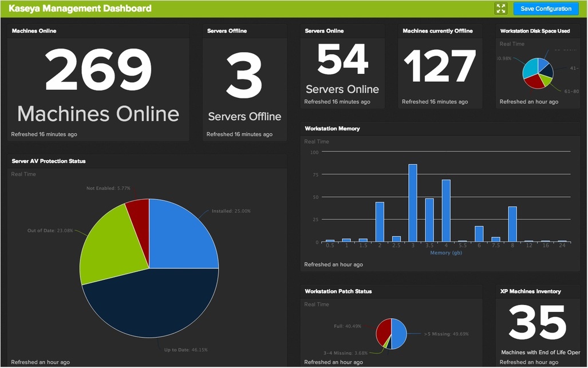Image resolution: width=588 pixels, height=368 pixels.
Task: Click the 35 XP Machines Inventory number
Action: tap(537, 323)
